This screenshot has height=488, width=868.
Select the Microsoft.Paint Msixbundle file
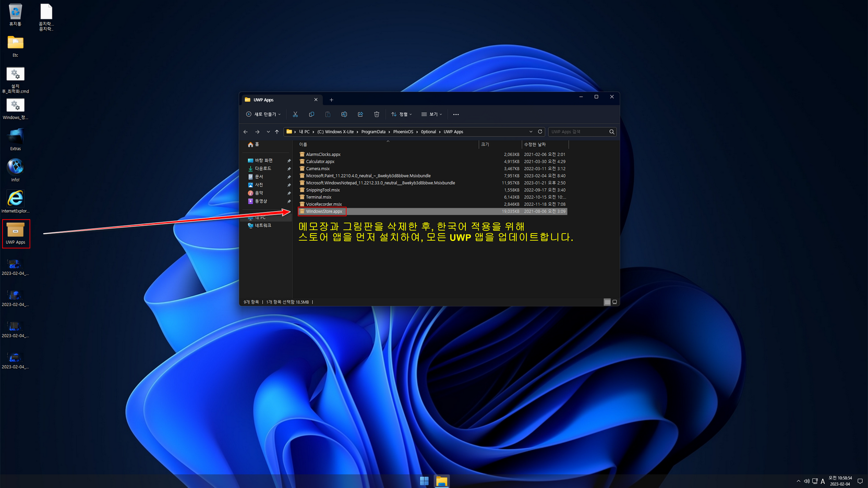[x=368, y=176]
